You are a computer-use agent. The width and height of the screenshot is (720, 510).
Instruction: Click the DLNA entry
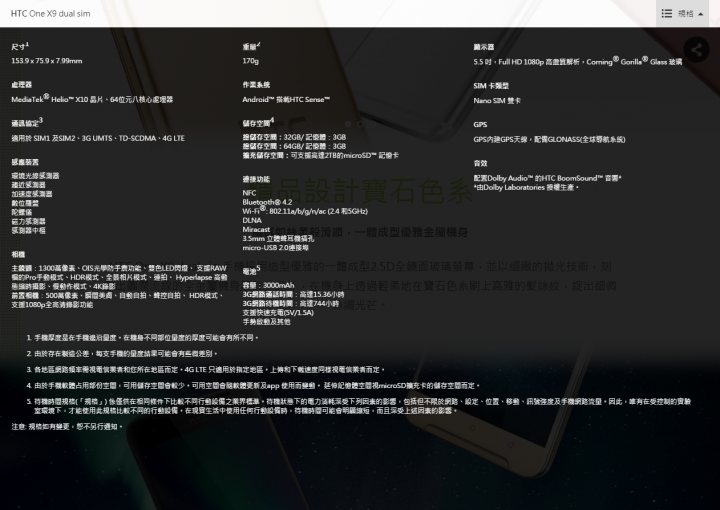coord(252,220)
